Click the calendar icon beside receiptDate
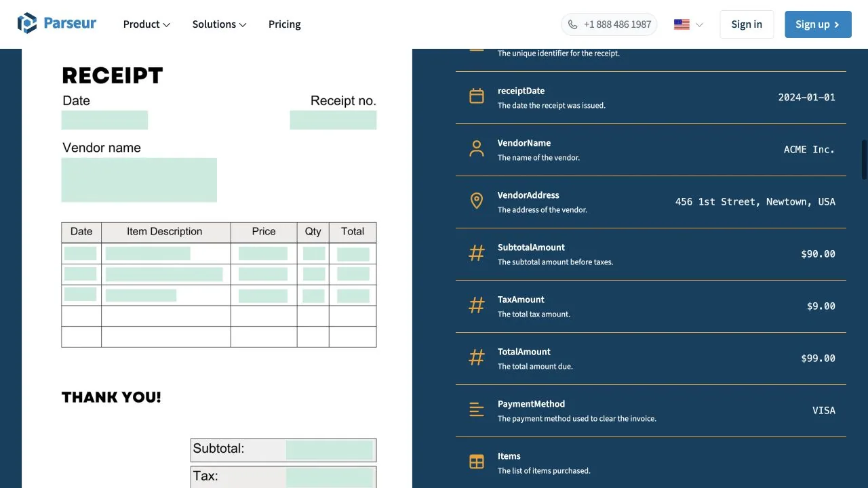This screenshot has height=488, width=868. [x=477, y=96]
